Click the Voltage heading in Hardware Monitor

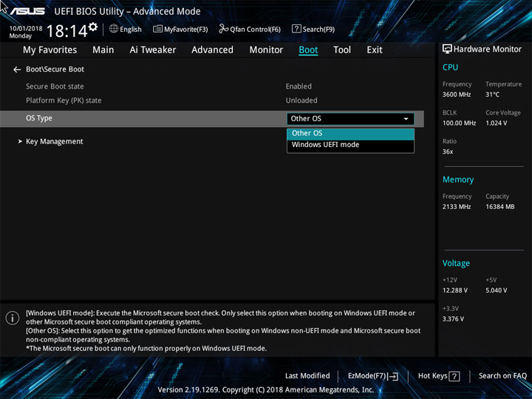pyautogui.click(x=456, y=263)
